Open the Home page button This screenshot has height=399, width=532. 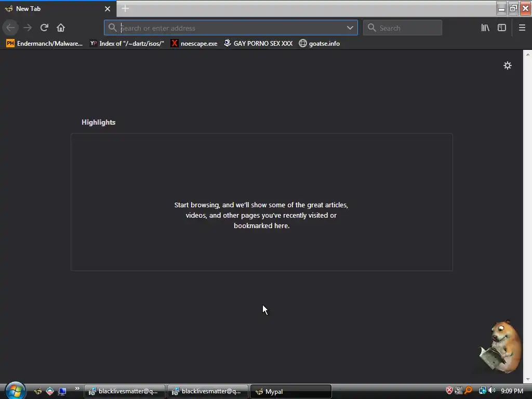click(x=61, y=28)
